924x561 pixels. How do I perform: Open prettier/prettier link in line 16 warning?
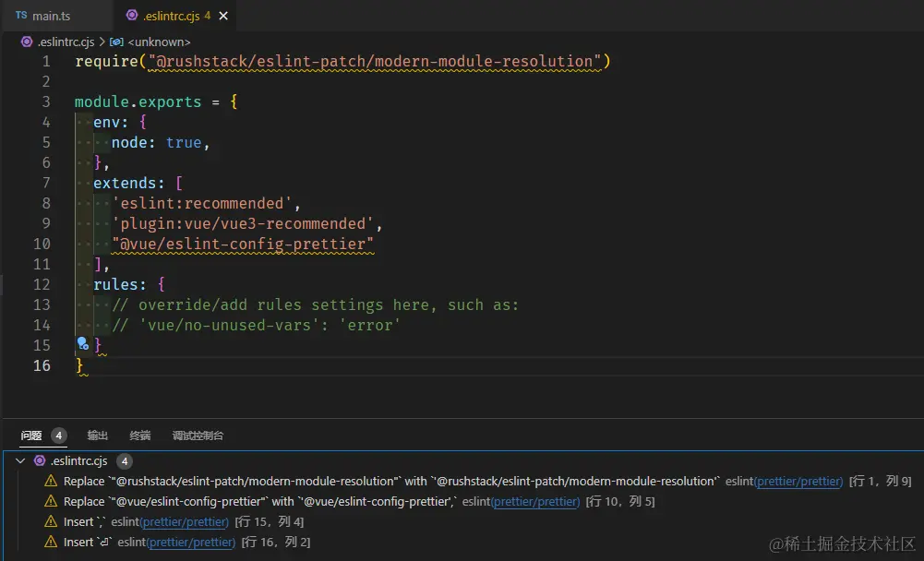pos(191,542)
